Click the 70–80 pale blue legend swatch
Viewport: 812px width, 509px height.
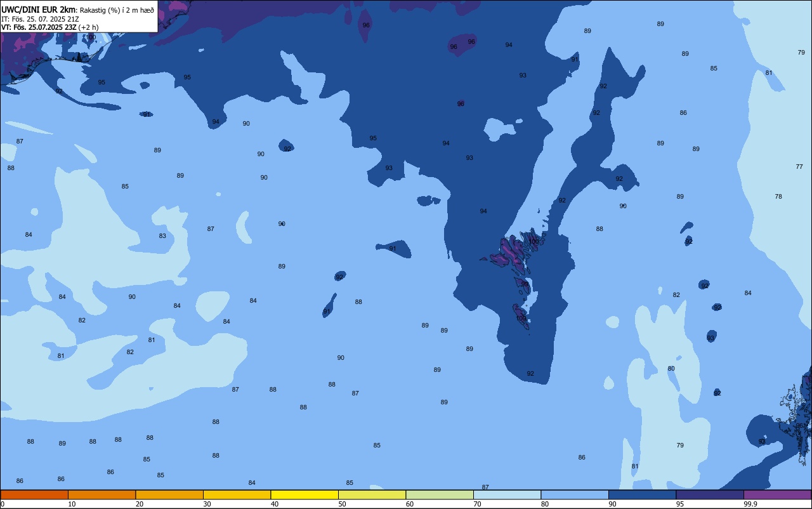click(507, 494)
